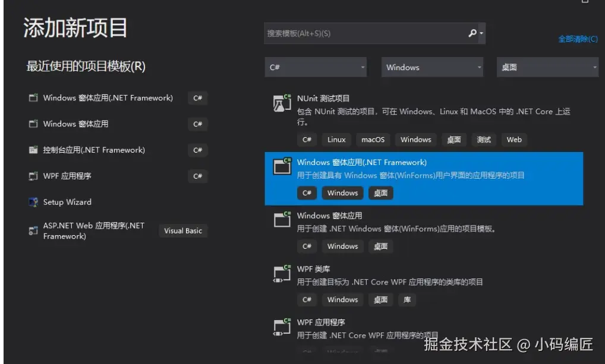Image resolution: width=605 pixels, height=364 pixels.
Task: Click the WPF 类库 template icon
Action: [282, 274]
